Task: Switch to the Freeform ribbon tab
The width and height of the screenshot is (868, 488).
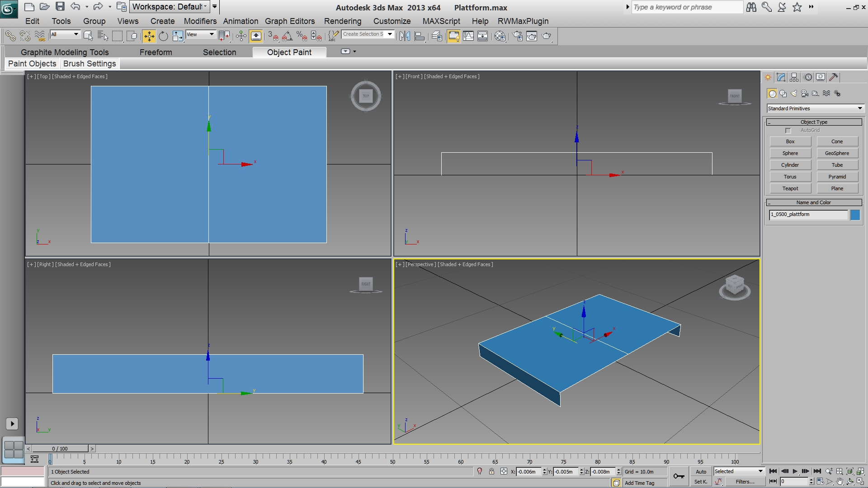Action: 156,52
